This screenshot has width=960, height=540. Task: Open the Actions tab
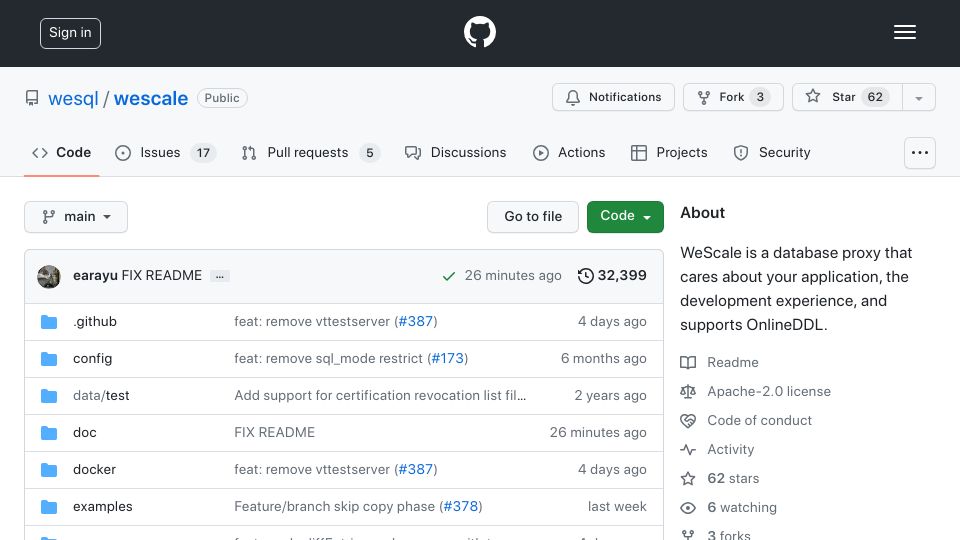pos(569,152)
